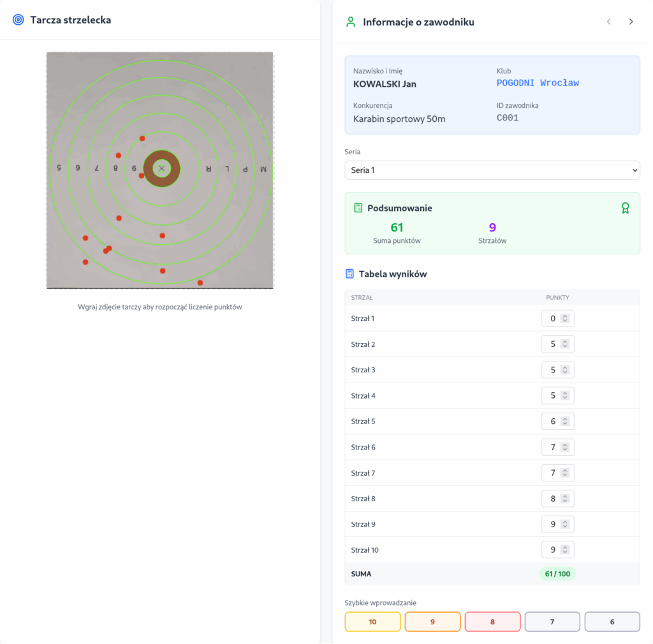The width and height of the screenshot is (653, 644).
Task: Click the calculator icon beside Podsumowanie
Action: coord(358,208)
